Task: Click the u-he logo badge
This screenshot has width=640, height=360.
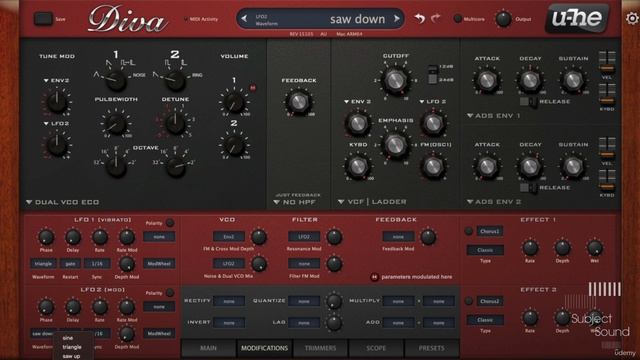Action: [577, 18]
